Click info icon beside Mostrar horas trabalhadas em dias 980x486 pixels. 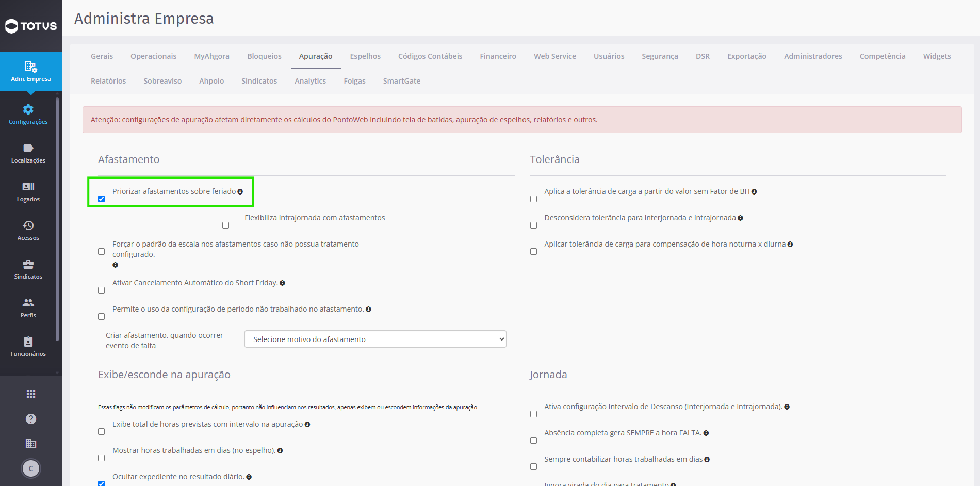(280, 451)
